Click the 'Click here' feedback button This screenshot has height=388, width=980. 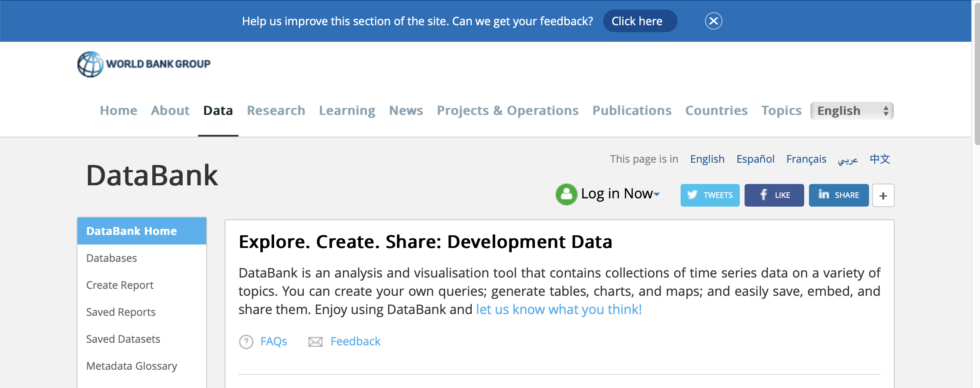[640, 21]
